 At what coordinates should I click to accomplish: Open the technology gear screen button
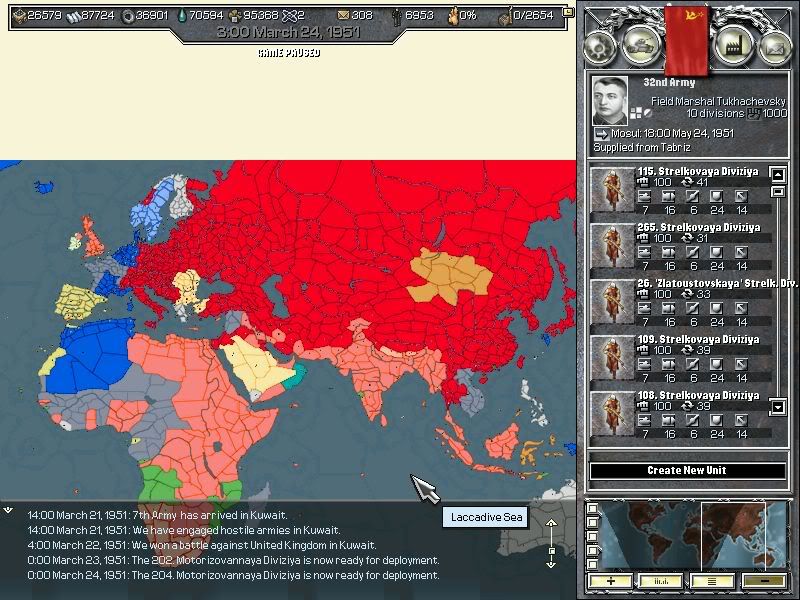[599, 47]
